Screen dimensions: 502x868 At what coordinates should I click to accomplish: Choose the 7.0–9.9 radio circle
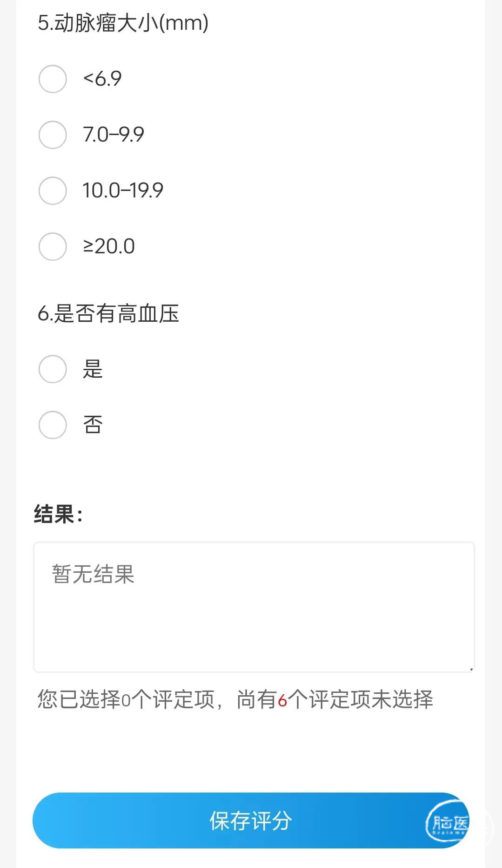(x=53, y=135)
